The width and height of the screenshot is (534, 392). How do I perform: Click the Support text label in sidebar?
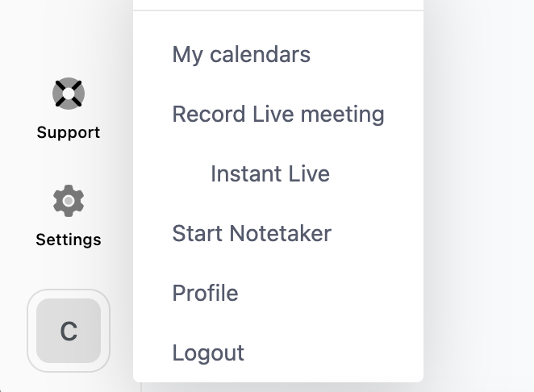69,132
